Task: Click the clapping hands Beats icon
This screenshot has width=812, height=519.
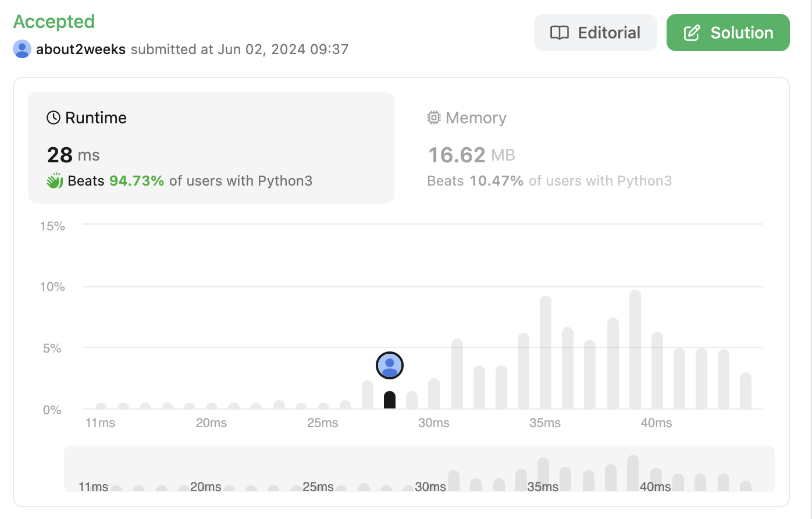Action: [x=55, y=181]
